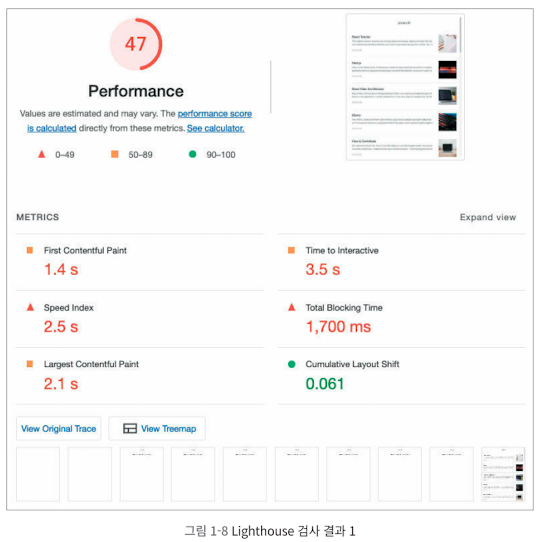Follow the 'is calculated' link
This screenshot has width=539, height=542.
(52, 128)
